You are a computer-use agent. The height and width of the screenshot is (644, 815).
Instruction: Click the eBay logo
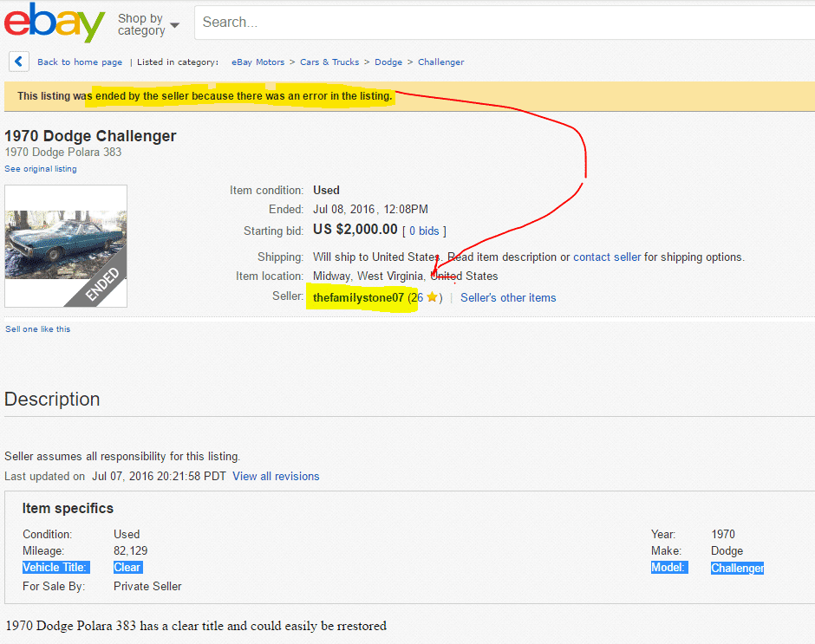(x=54, y=23)
